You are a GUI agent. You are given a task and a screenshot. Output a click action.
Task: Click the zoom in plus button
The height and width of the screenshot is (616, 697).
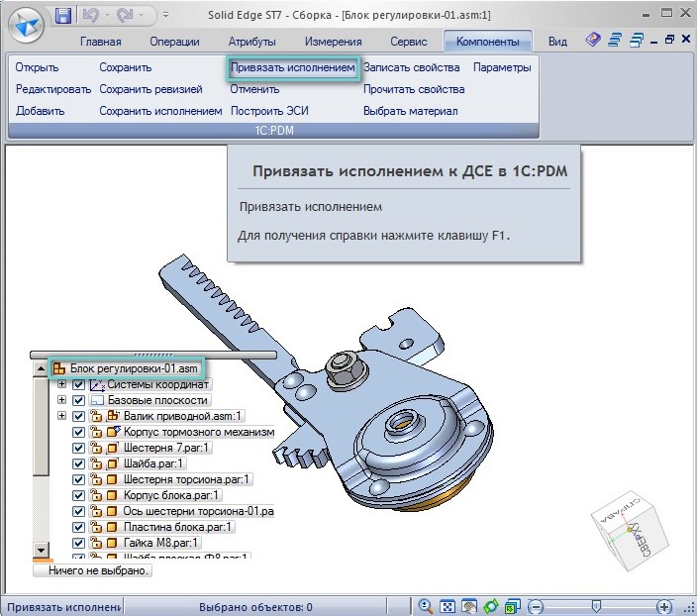tap(664, 607)
